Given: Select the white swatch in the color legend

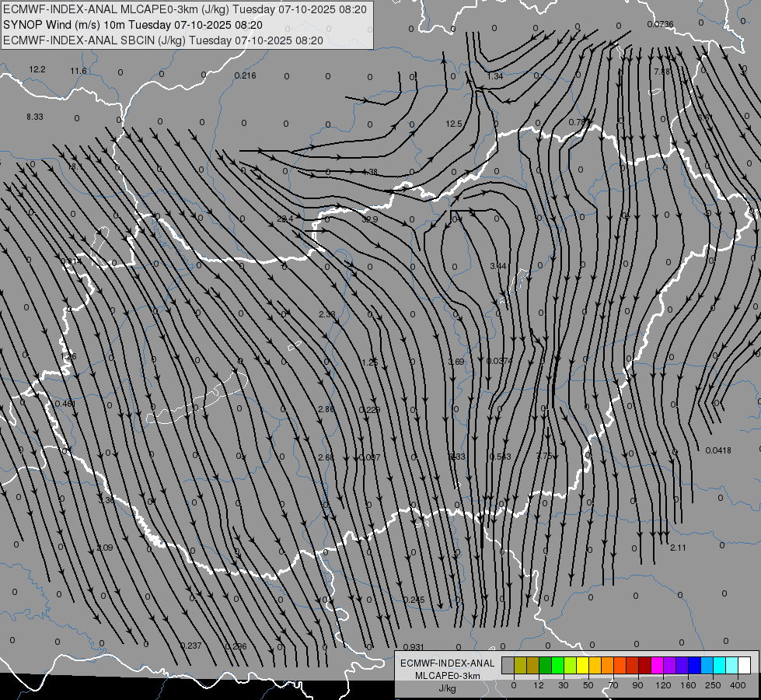Looking at the screenshot, I should point(745,665).
